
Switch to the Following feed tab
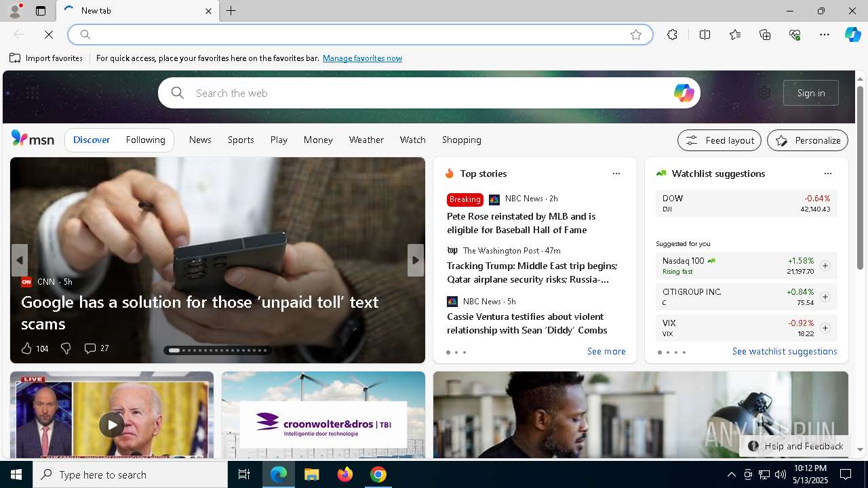tap(146, 140)
